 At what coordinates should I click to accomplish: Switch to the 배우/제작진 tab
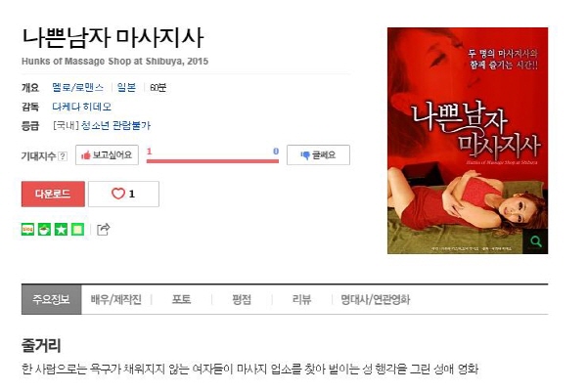click(x=116, y=299)
